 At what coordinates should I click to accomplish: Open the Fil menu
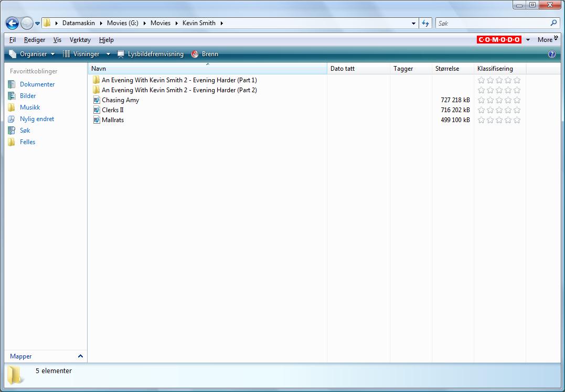point(13,40)
